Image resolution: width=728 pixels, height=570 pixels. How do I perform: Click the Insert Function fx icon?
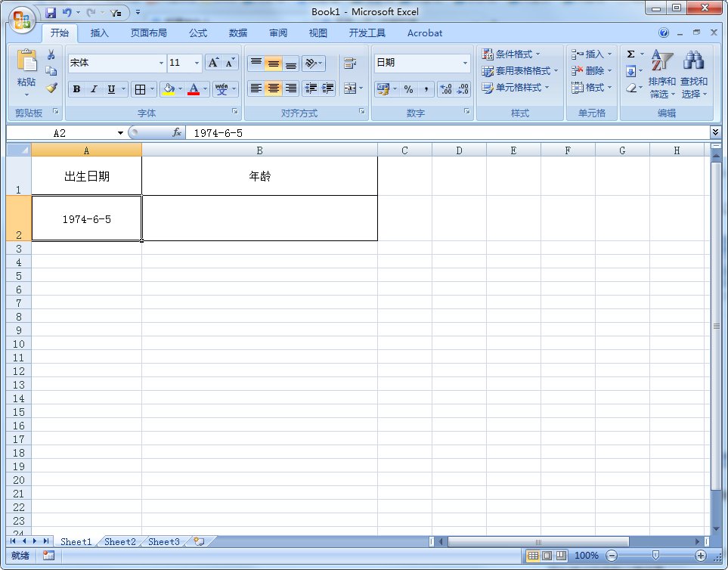pos(177,132)
